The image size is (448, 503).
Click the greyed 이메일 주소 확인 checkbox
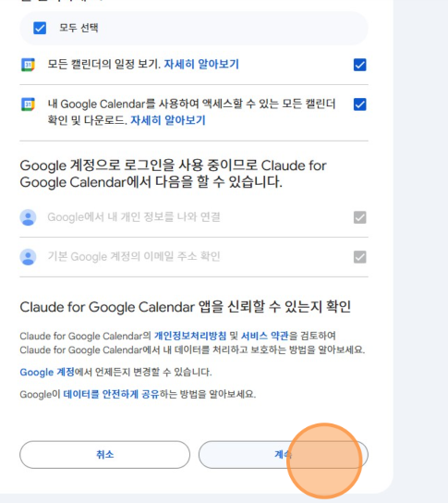coord(360,257)
